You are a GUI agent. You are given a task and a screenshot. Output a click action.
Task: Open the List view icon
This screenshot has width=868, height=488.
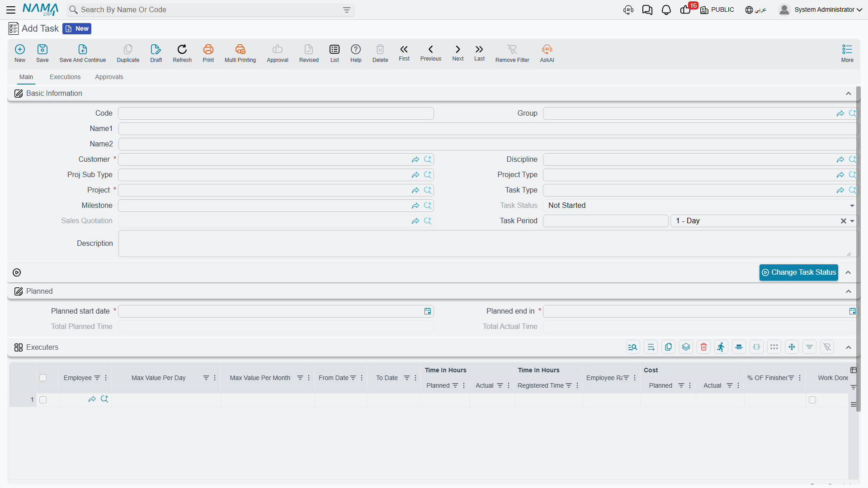335,49
